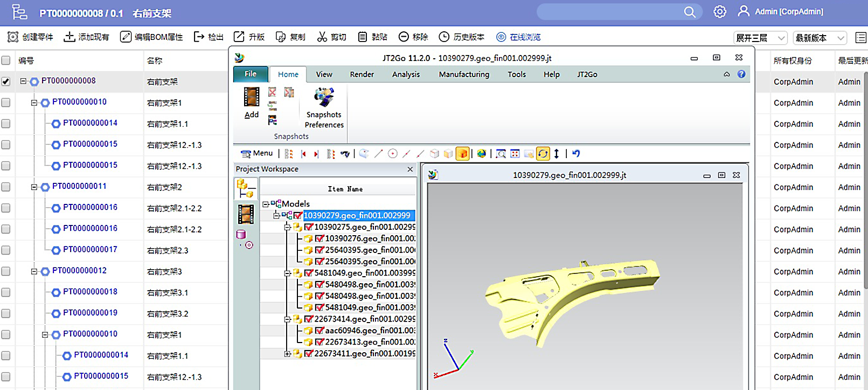Open 历史版本 history versions
Image resolution: width=868 pixels, height=390 pixels.
[x=462, y=37]
